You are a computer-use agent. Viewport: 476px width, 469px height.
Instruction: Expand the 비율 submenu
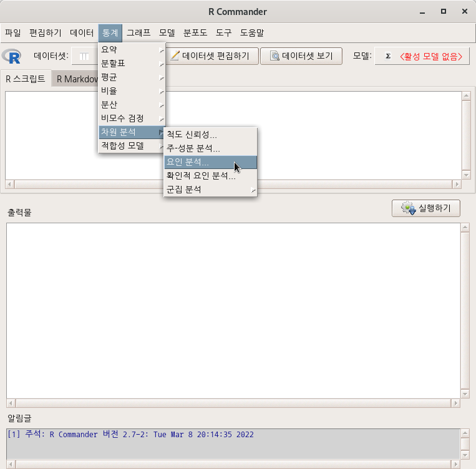(132, 91)
